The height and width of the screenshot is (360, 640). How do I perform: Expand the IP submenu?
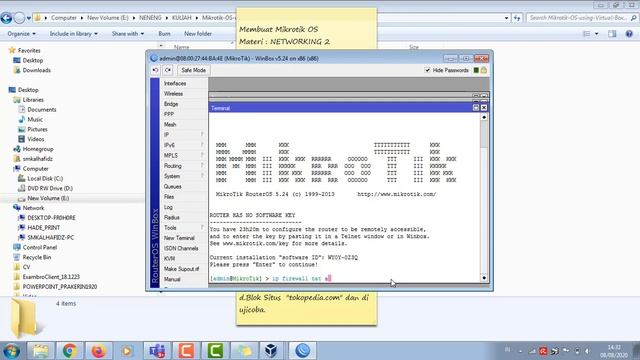coord(184,135)
